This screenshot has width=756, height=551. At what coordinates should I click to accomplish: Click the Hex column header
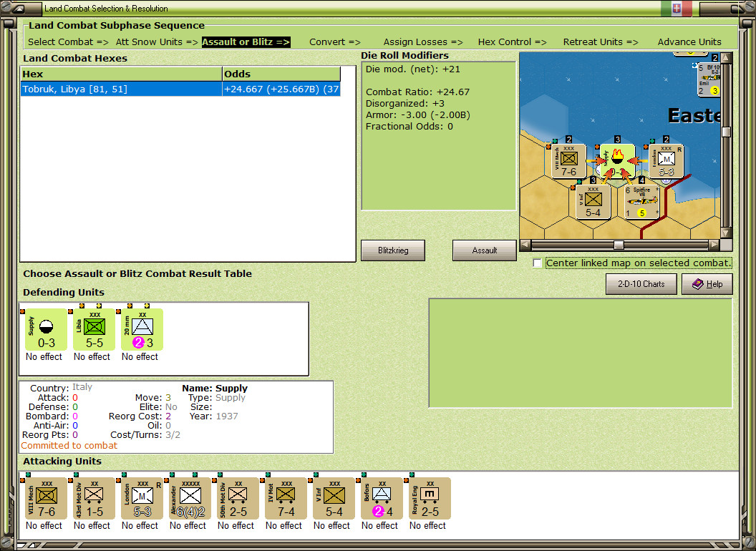[x=121, y=74]
